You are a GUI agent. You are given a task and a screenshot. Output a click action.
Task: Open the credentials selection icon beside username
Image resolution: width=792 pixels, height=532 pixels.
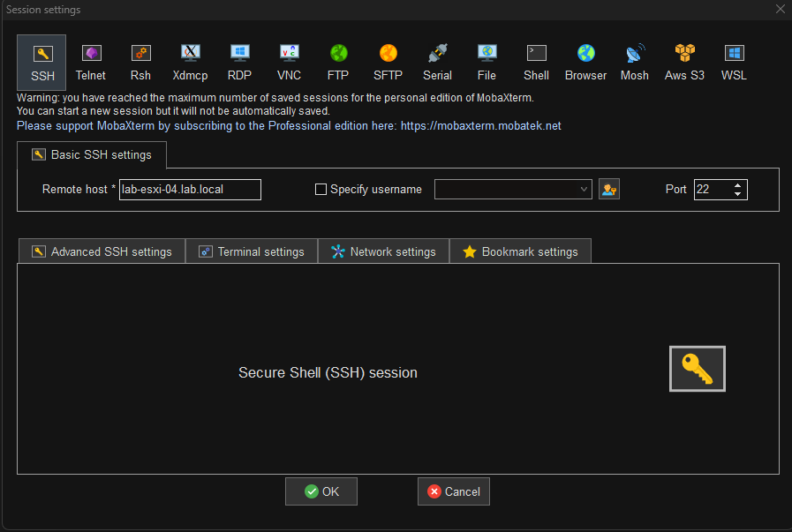coord(608,189)
